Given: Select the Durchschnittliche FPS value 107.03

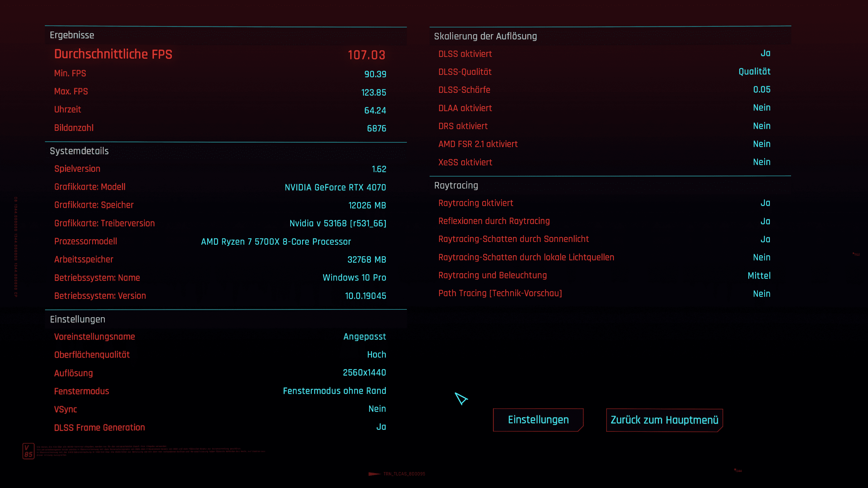Looking at the screenshot, I should point(367,55).
